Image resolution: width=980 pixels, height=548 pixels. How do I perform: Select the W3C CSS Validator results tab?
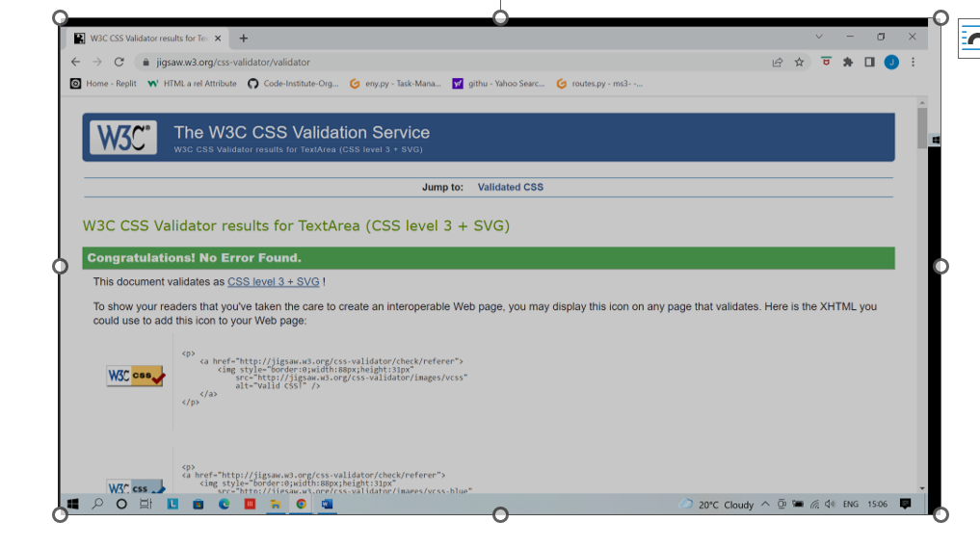[x=147, y=39]
